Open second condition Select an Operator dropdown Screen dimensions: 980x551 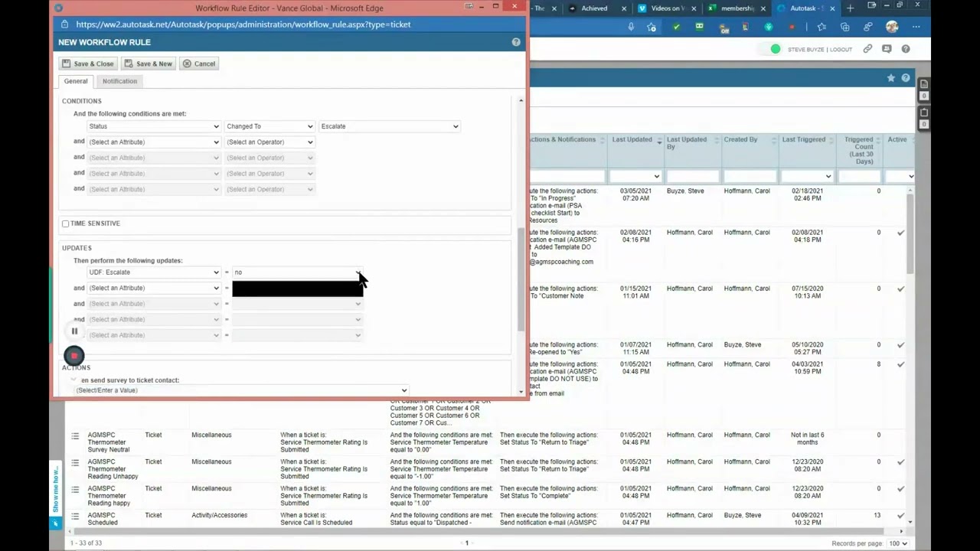[x=269, y=142]
